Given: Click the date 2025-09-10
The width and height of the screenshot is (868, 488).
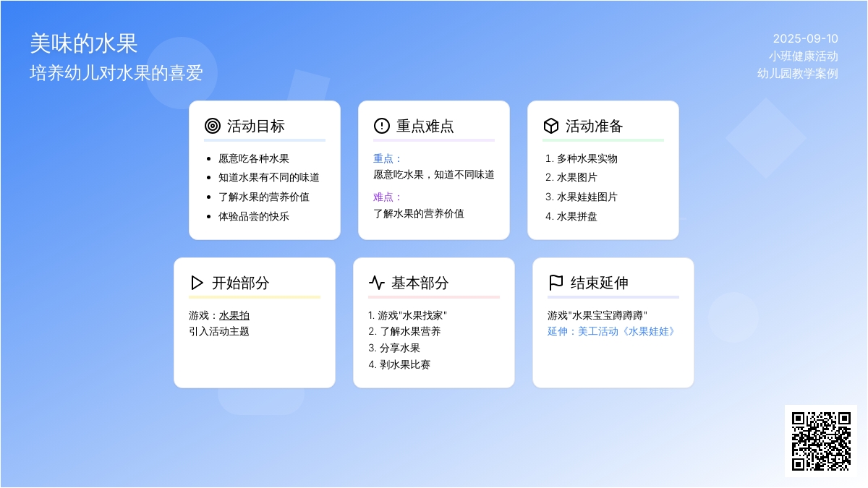Looking at the screenshot, I should [805, 39].
